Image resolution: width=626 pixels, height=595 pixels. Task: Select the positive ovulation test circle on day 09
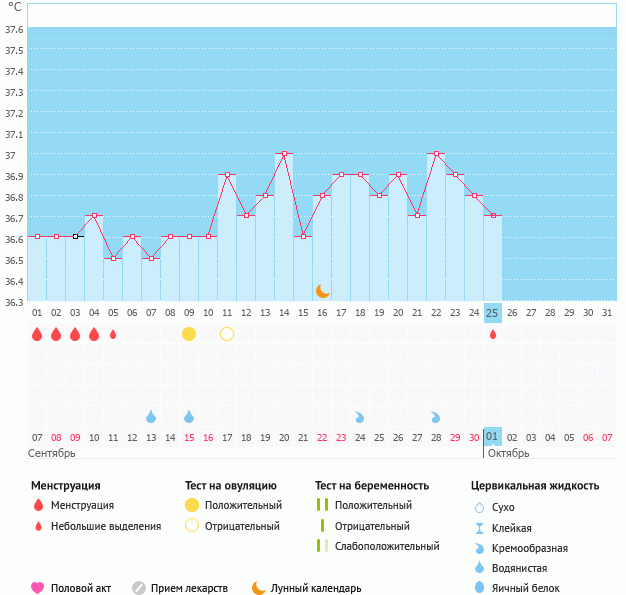click(x=189, y=334)
